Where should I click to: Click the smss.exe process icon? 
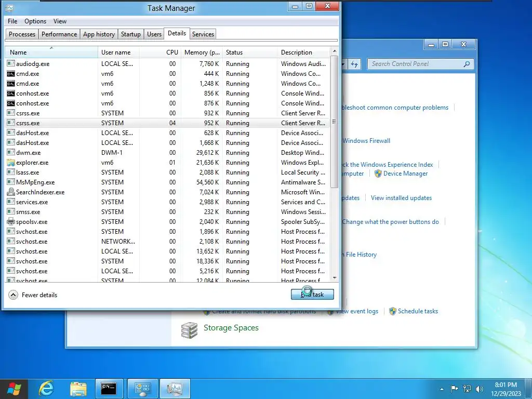(11, 211)
